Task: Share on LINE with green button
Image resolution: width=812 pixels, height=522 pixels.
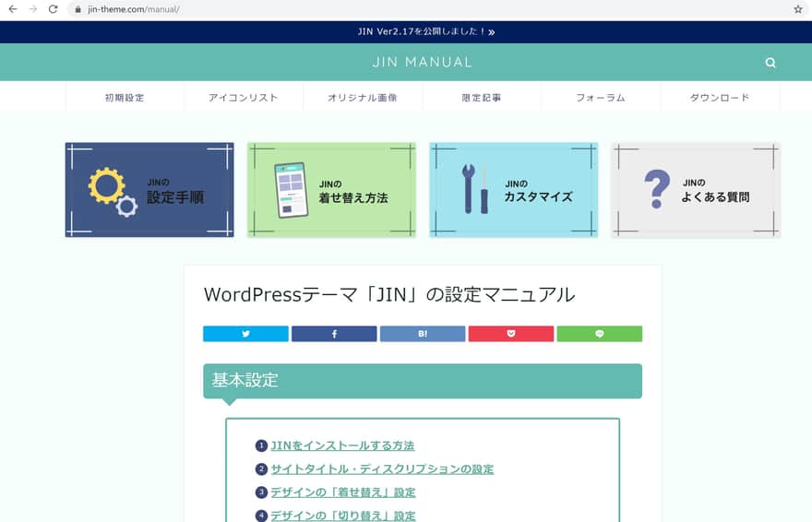Action: point(600,334)
